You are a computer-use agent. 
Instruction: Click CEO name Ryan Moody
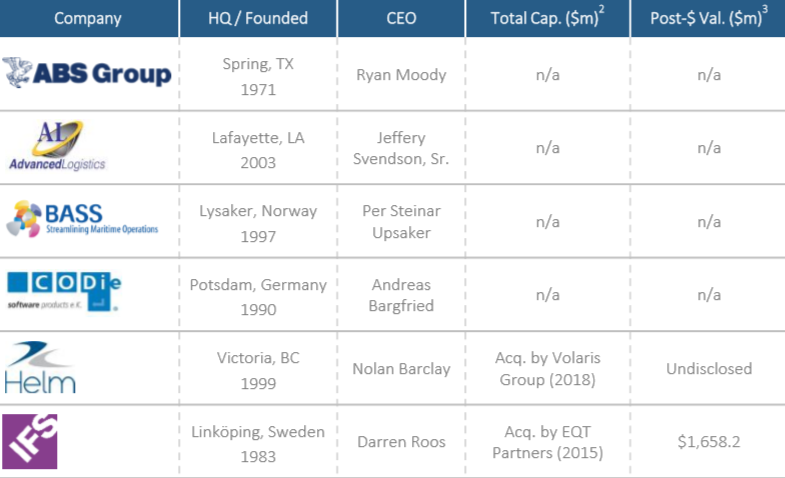click(401, 74)
